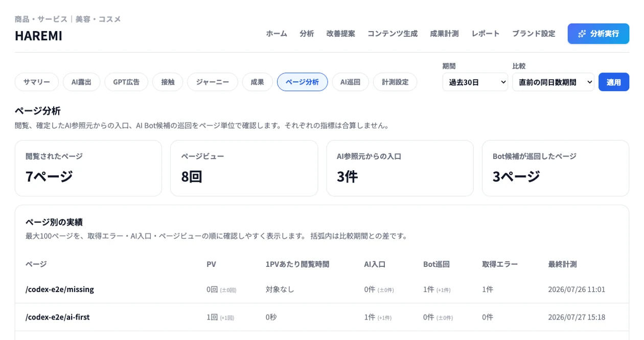
Task: Open 分析 in top navigation
Action: click(x=307, y=33)
